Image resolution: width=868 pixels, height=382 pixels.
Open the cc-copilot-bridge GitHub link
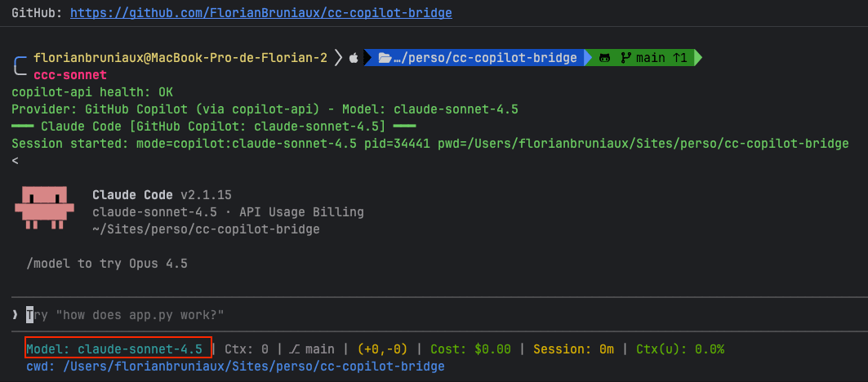[x=260, y=13]
